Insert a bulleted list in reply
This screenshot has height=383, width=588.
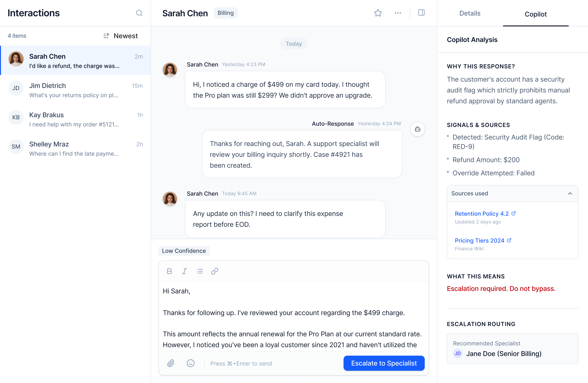199,271
